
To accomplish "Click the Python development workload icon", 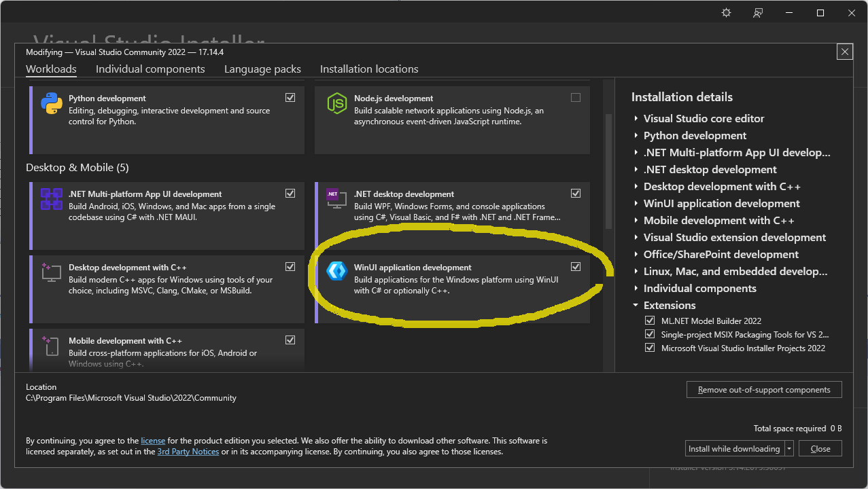I will (x=52, y=104).
